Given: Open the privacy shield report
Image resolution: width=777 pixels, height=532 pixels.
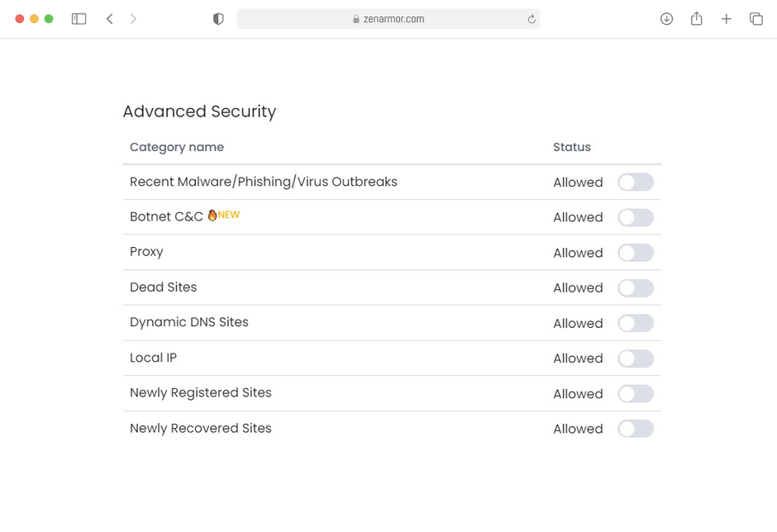Looking at the screenshot, I should (x=218, y=18).
